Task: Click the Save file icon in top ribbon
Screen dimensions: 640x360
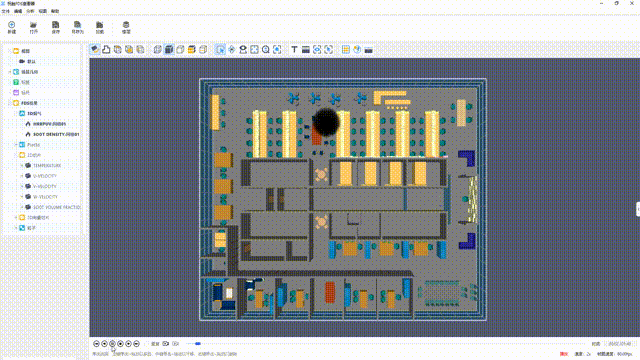Action: (x=56, y=25)
